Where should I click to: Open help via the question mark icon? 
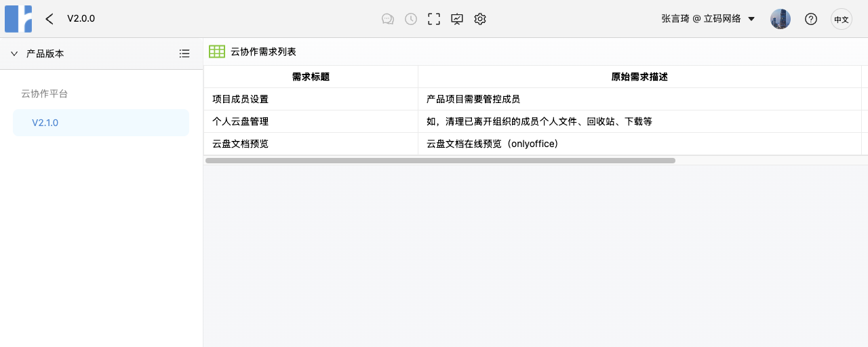[x=810, y=19]
